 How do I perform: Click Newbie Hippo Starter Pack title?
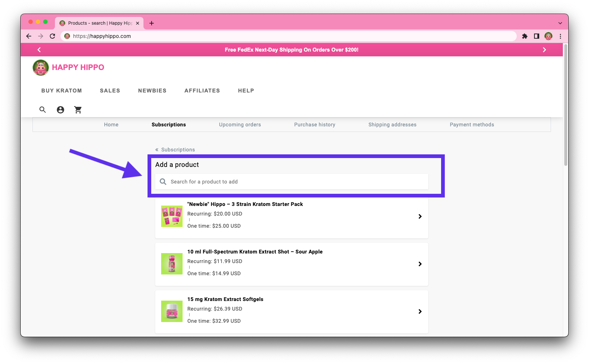[245, 204]
